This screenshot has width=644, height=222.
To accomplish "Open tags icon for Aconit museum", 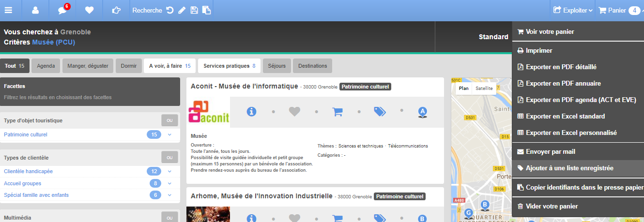I will pyautogui.click(x=380, y=112).
